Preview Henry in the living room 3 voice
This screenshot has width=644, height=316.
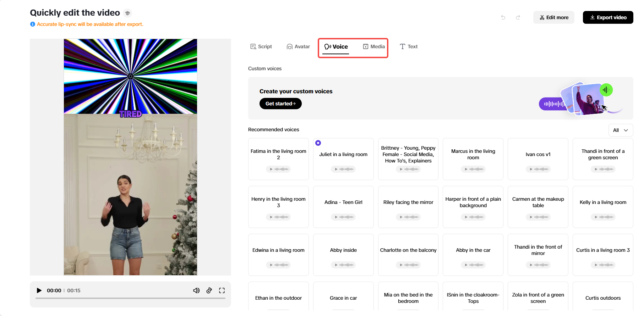pos(278,217)
